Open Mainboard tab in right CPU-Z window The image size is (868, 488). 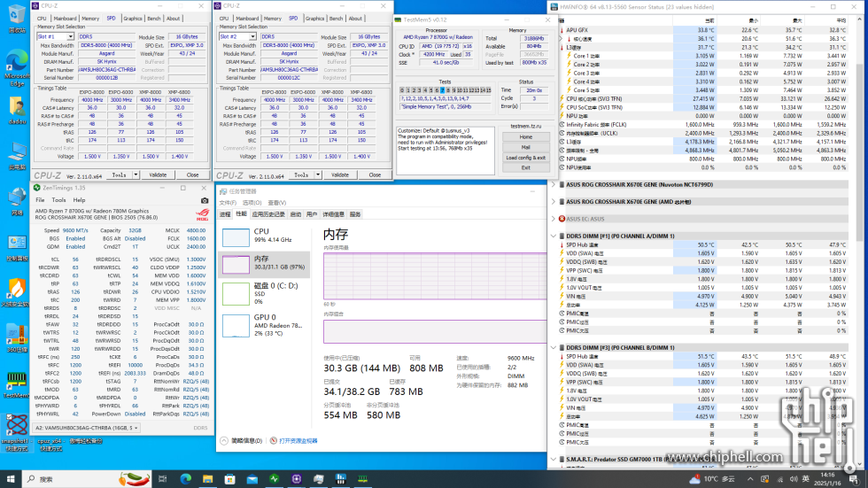pyautogui.click(x=247, y=19)
